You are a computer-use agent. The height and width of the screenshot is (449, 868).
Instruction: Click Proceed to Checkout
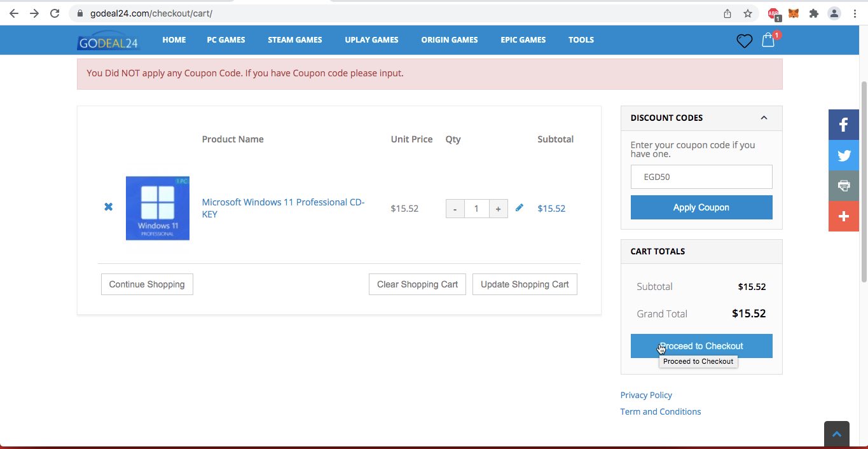click(701, 346)
